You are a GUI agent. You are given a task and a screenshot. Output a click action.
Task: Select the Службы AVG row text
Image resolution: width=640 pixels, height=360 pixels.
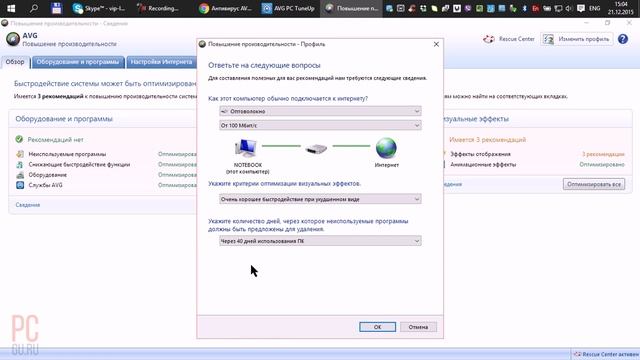click(x=45, y=185)
